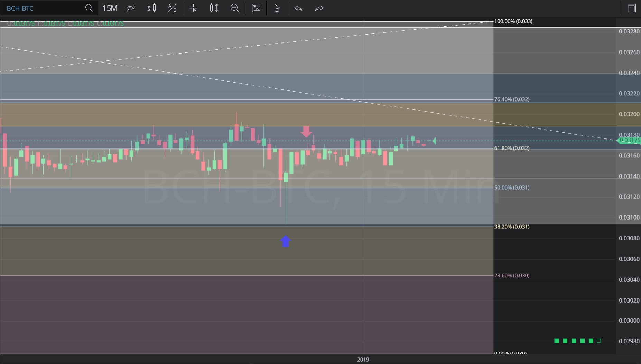
Task: Click the 23.60% (0.030) Fibonacci label
Action: (x=512, y=276)
